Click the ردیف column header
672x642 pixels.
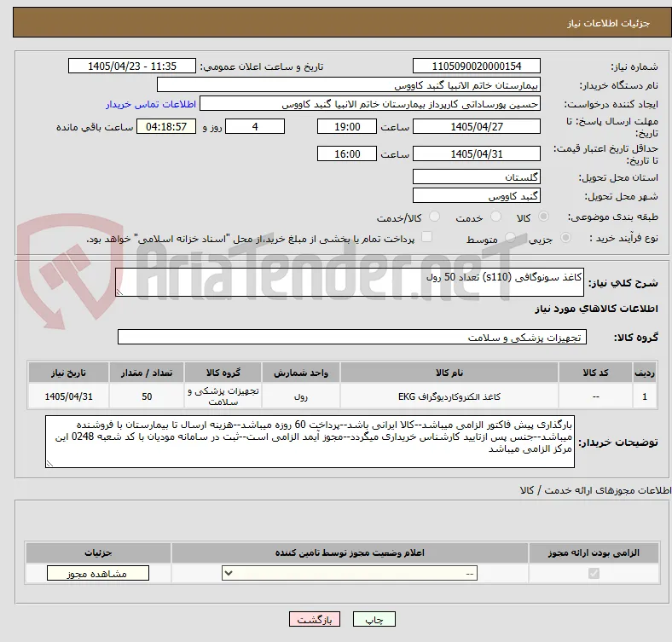click(x=645, y=373)
